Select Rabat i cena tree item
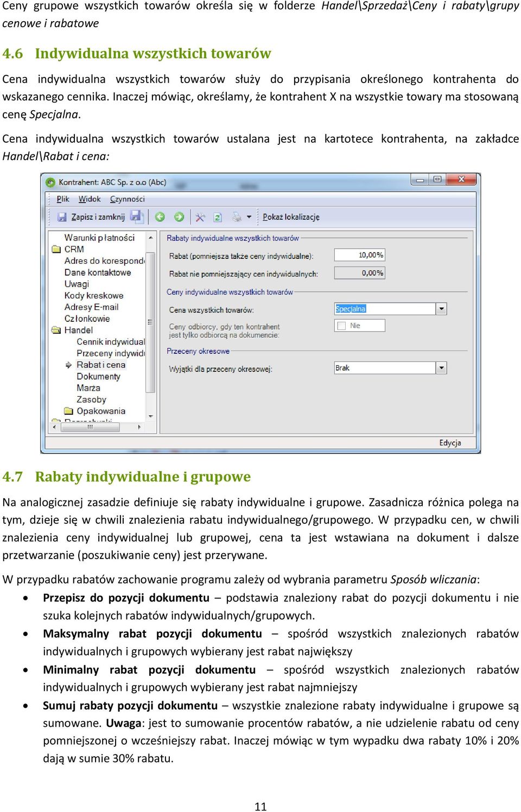This screenshot has width=521, height=812. point(101,365)
